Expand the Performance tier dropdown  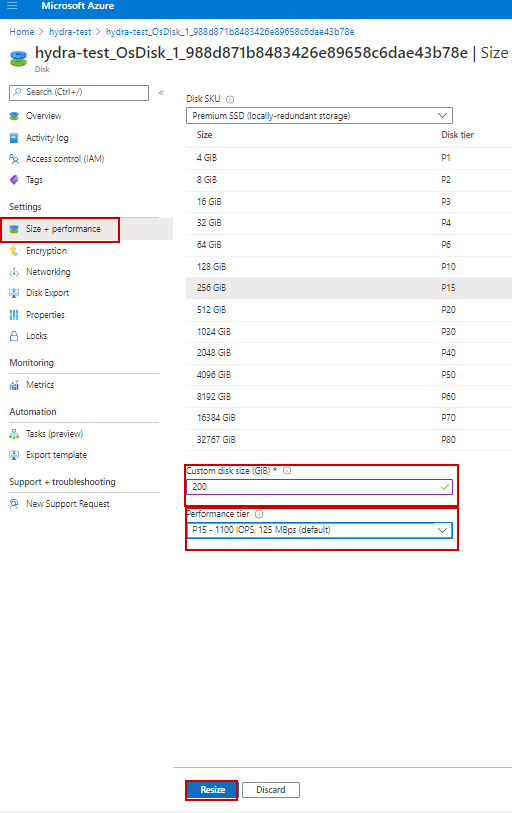pyautogui.click(x=319, y=530)
